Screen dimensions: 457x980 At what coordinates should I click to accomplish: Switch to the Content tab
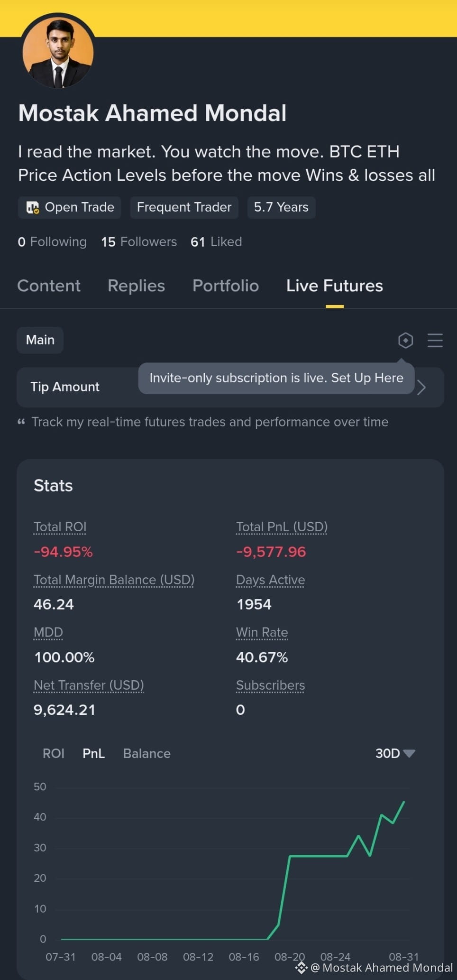tap(49, 286)
